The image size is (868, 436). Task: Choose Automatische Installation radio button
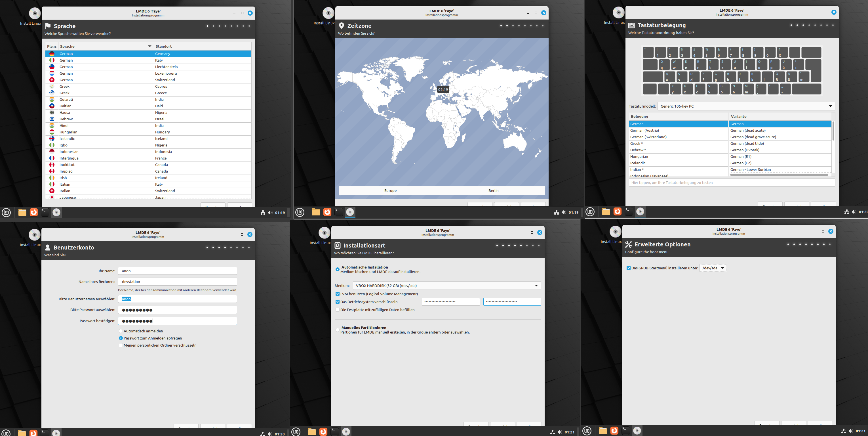point(337,269)
